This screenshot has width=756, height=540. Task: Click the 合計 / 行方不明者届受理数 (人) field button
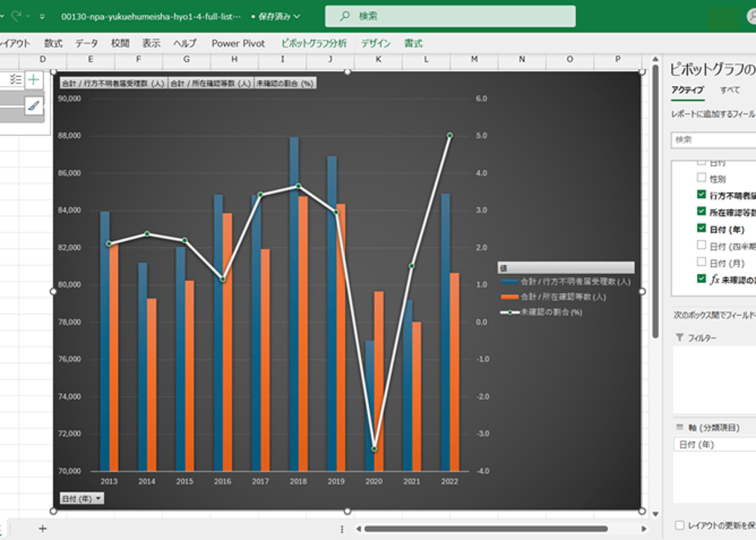[x=114, y=83]
